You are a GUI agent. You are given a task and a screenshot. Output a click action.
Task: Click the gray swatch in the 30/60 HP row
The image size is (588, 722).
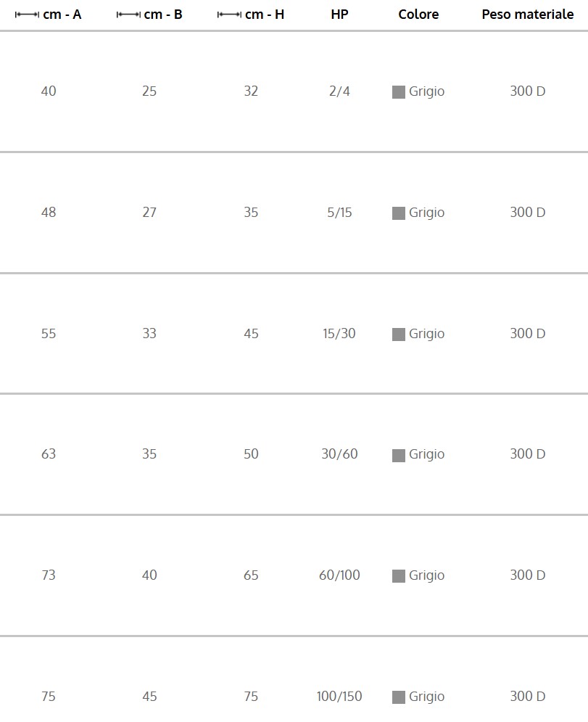click(x=399, y=456)
